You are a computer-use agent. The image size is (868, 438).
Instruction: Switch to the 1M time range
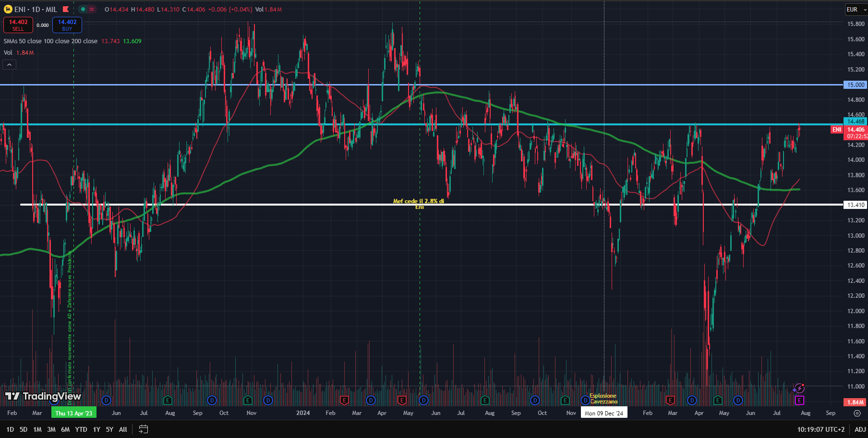coord(37,429)
